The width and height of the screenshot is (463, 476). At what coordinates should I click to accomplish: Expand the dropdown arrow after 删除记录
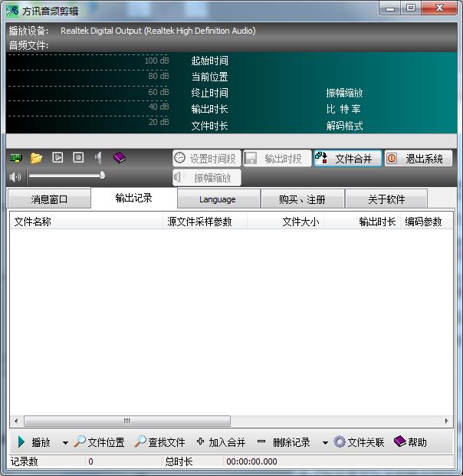[x=325, y=443]
